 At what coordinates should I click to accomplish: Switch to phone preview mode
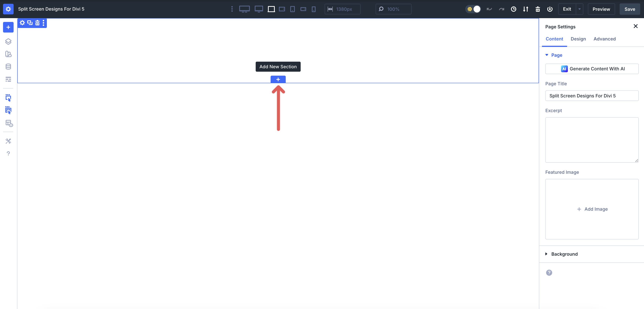(x=313, y=9)
